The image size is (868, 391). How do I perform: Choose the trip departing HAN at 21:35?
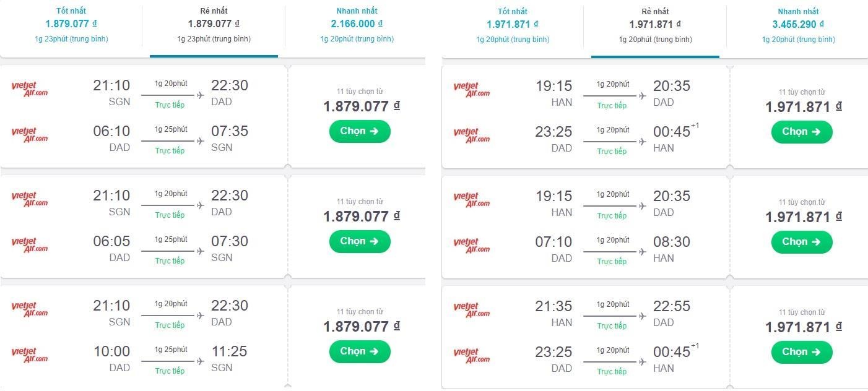tap(801, 352)
